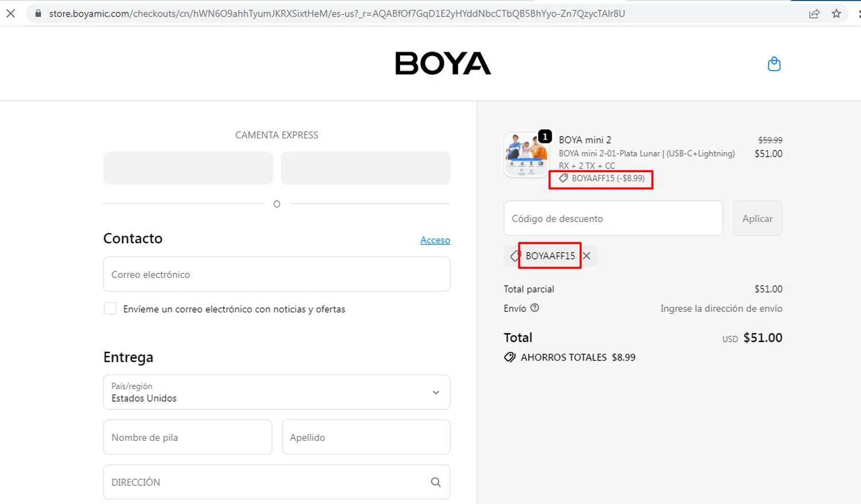The height and width of the screenshot is (504, 861).
Task: Click the first express checkout button
Action: point(188,168)
